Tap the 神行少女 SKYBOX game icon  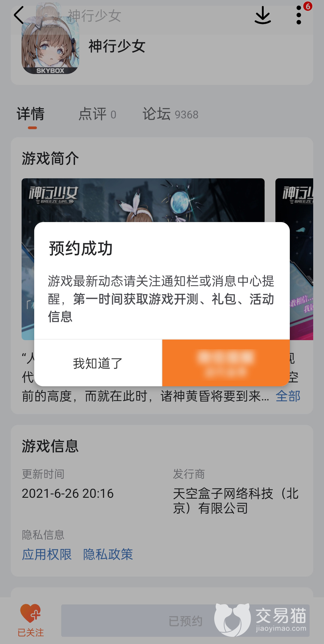50,45
